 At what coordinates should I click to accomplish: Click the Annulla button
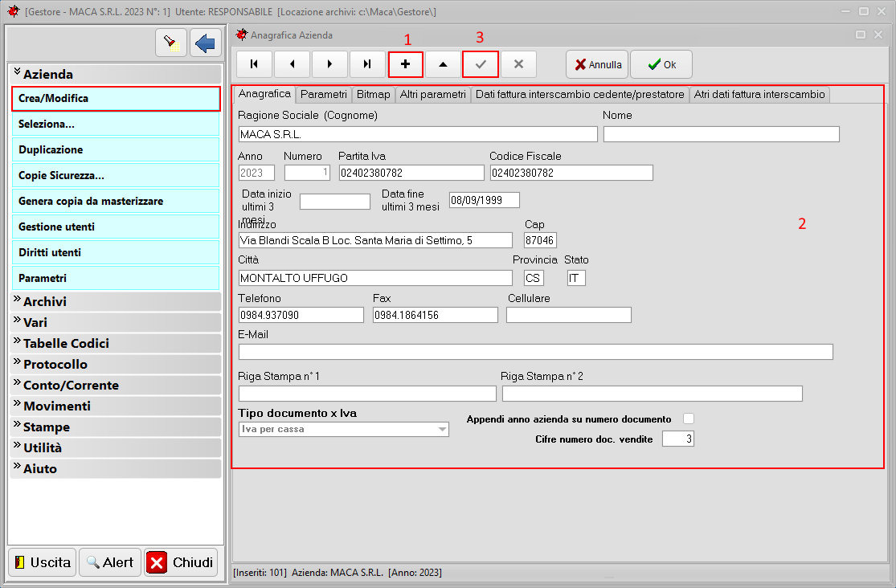tap(597, 64)
